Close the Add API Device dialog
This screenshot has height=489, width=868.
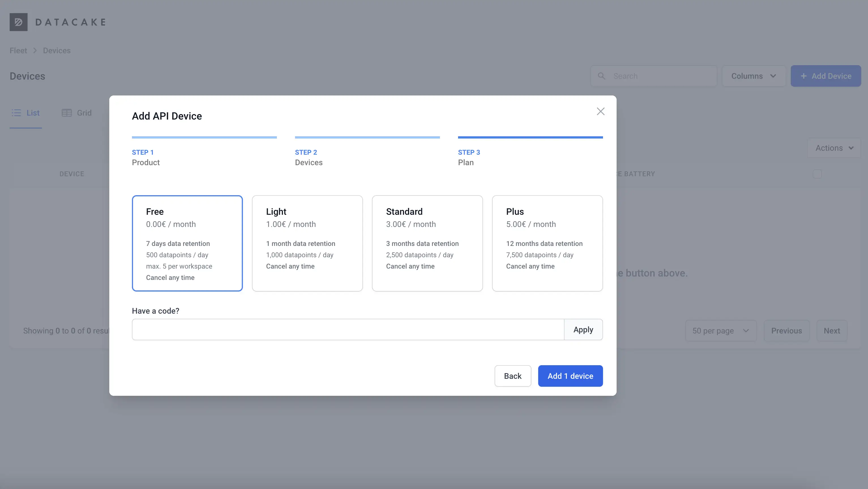[600, 111]
